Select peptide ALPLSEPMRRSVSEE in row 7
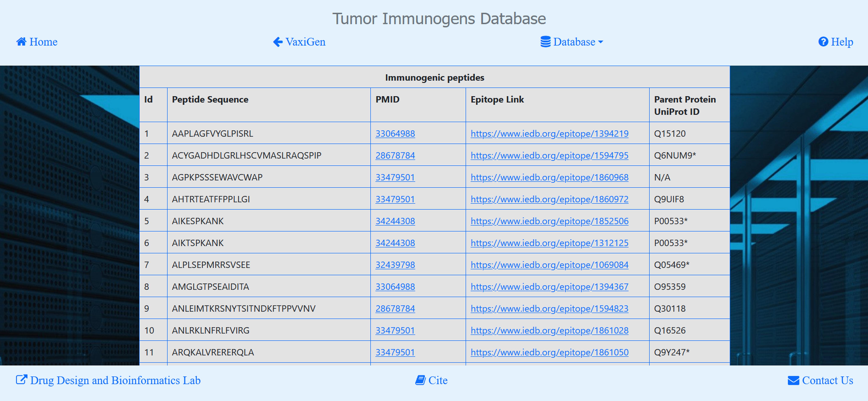Screen dimensions: 868x401 coord(211,265)
